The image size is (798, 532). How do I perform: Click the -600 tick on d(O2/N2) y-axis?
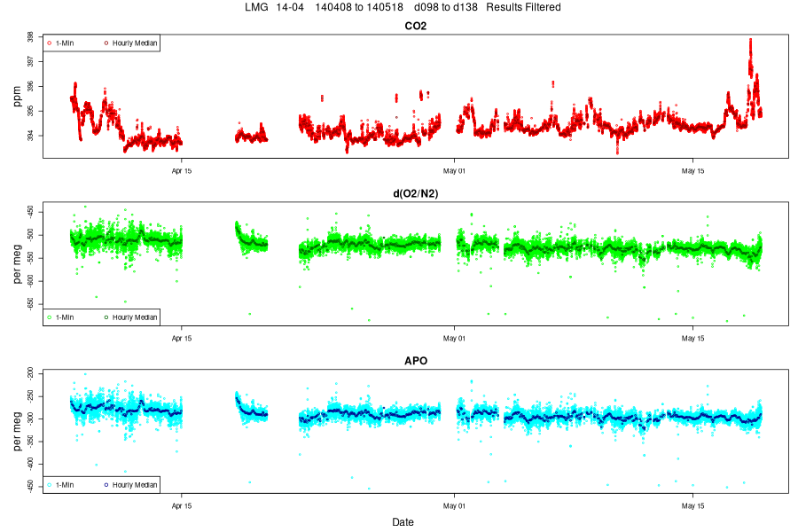[30, 281]
